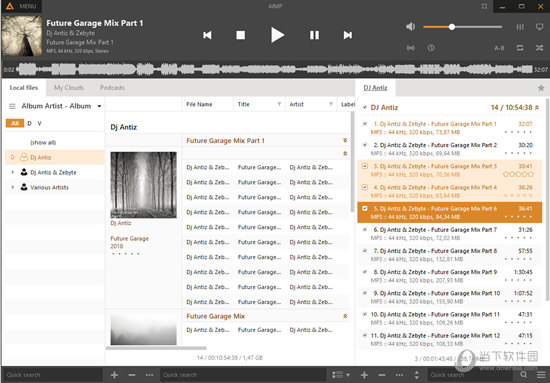Add files to playlist plus icon
This screenshot has width=550, height=383.
364,375
